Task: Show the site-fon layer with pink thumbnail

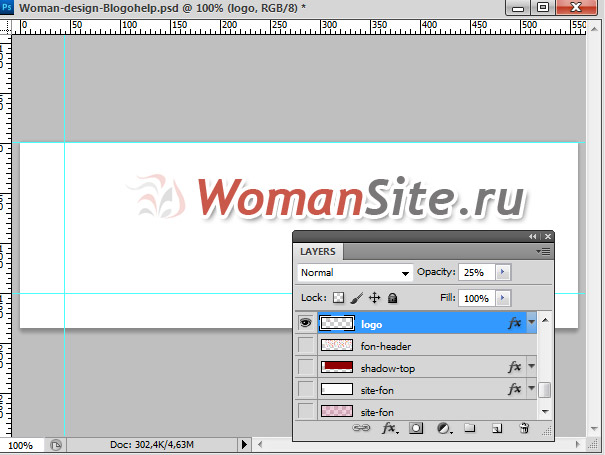Action: click(x=306, y=410)
